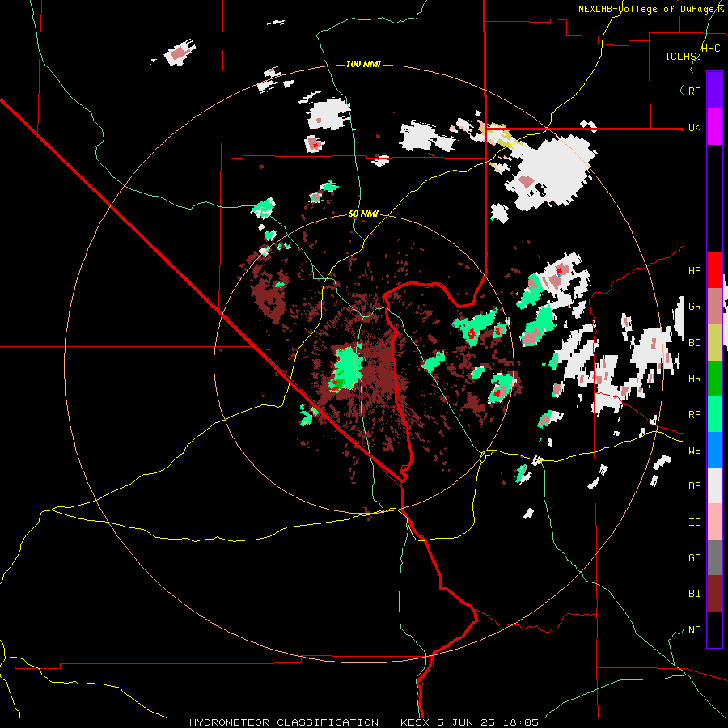Click the IC legend label

tap(694, 522)
